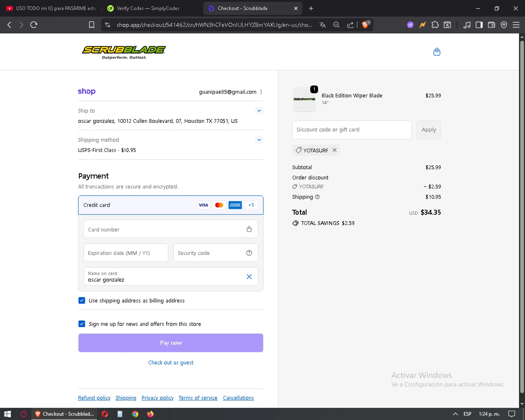Toggle the browser sidebar panel icon
The image size is (525, 420).
(479, 25)
